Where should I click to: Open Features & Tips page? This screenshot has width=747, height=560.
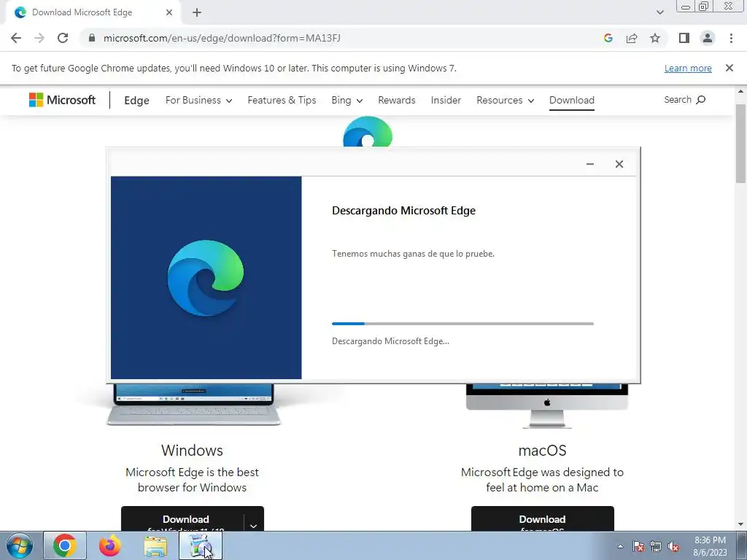click(x=282, y=100)
